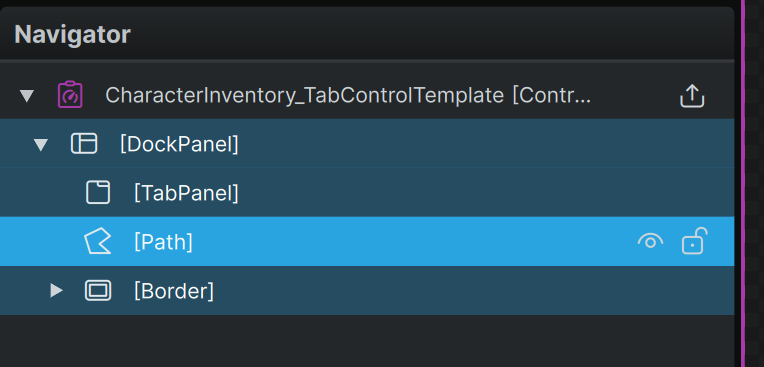Click the Path shape icon
The image size is (764, 367).
(x=98, y=242)
